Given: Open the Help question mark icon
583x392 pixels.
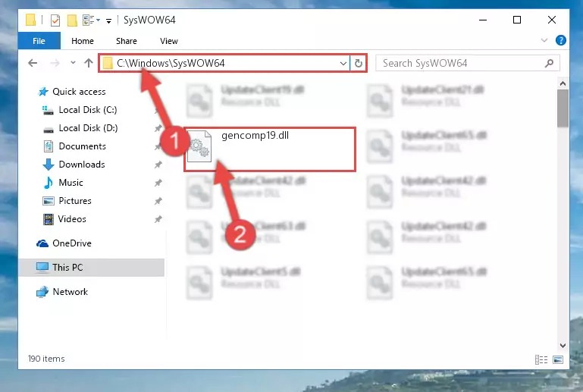Looking at the screenshot, I should point(561,40).
